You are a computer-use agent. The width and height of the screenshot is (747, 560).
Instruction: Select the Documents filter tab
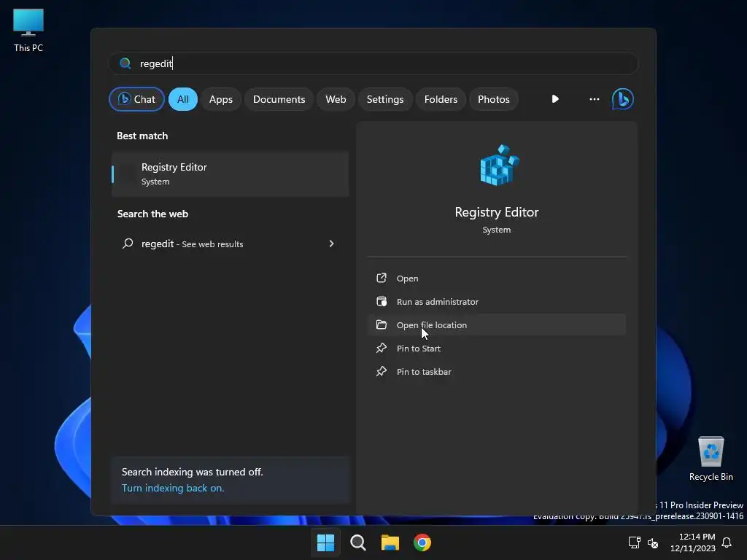tap(279, 99)
